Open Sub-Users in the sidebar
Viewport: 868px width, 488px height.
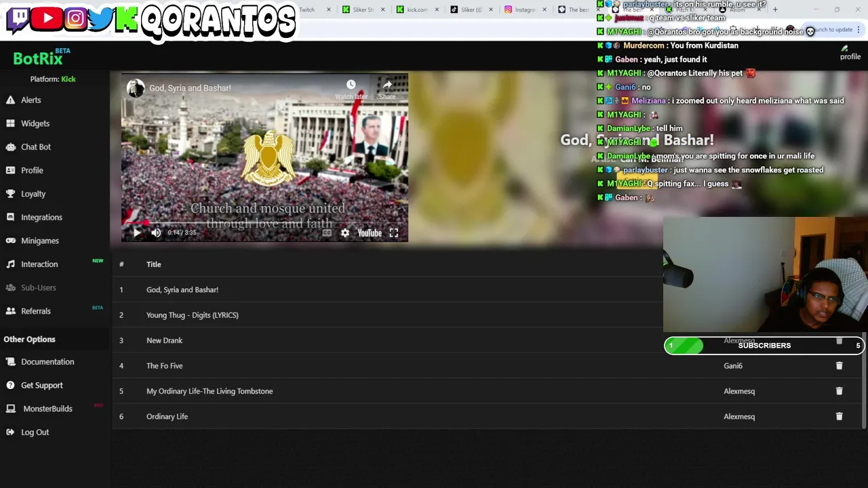pyautogui.click(x=38, y=287)
